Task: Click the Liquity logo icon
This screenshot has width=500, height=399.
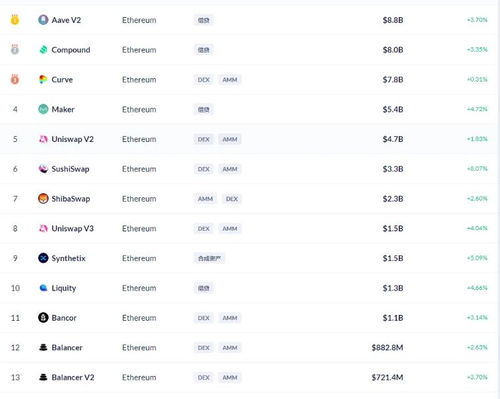Action: click(43, 288)
